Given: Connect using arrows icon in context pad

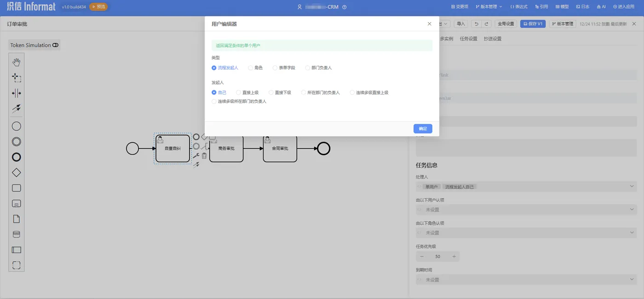Looking at the screenshot, I should (x=196, y=164).
